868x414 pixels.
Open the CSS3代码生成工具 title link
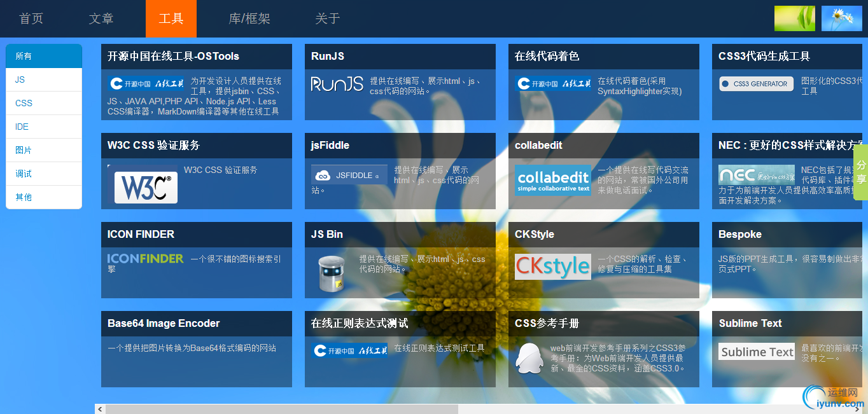coord(764,56)
